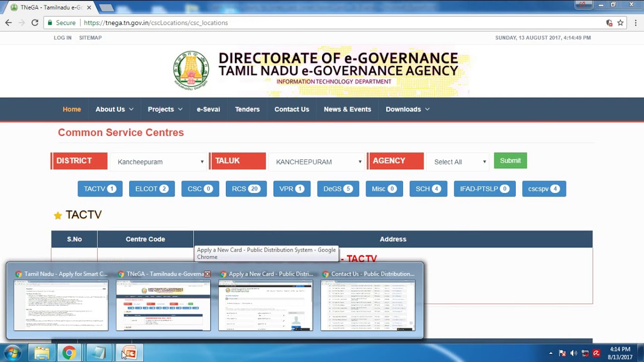Reload the page with refresh icon

point(35,23)
